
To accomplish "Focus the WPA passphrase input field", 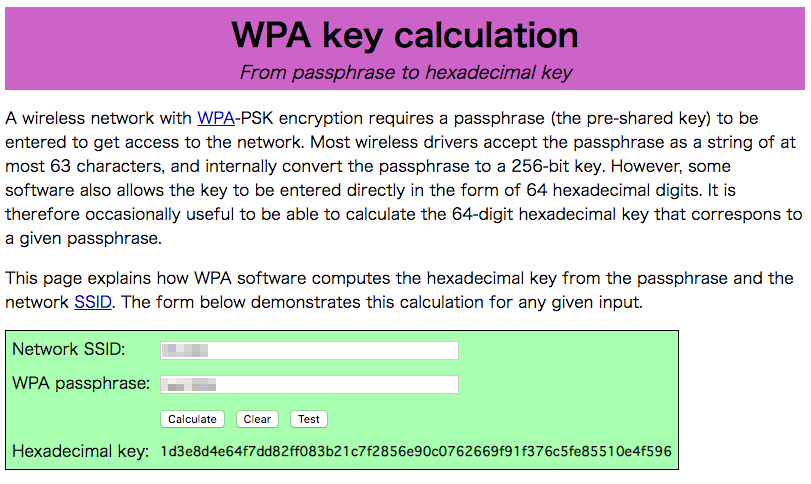I will (x=309, y=384).
